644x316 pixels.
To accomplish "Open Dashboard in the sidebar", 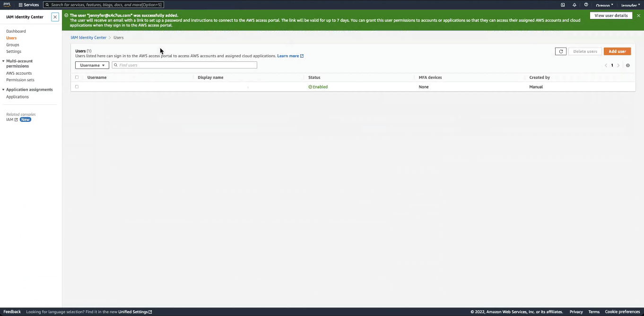I will point(16,31).
